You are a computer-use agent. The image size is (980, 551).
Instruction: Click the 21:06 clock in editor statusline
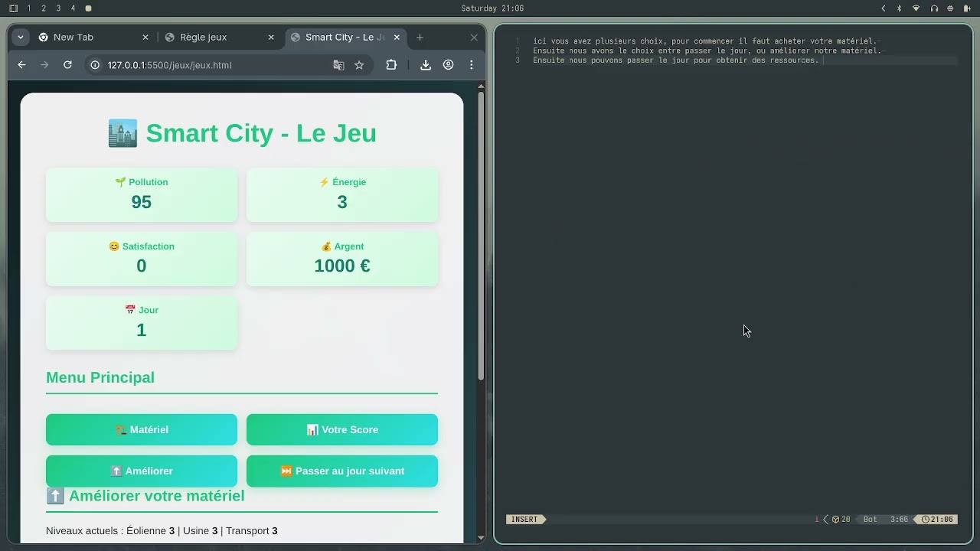(x=938, y=520)
